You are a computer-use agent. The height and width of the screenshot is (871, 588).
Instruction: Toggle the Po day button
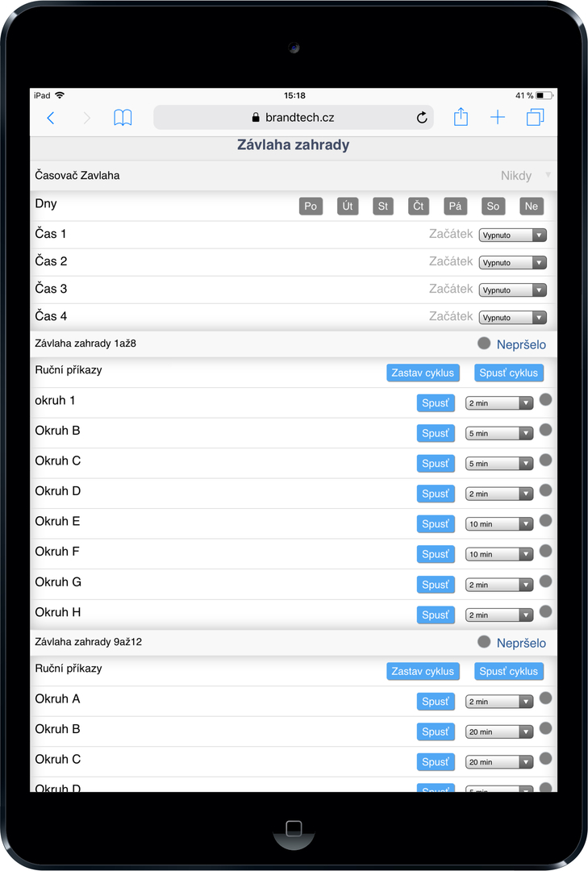click(311, 206)
